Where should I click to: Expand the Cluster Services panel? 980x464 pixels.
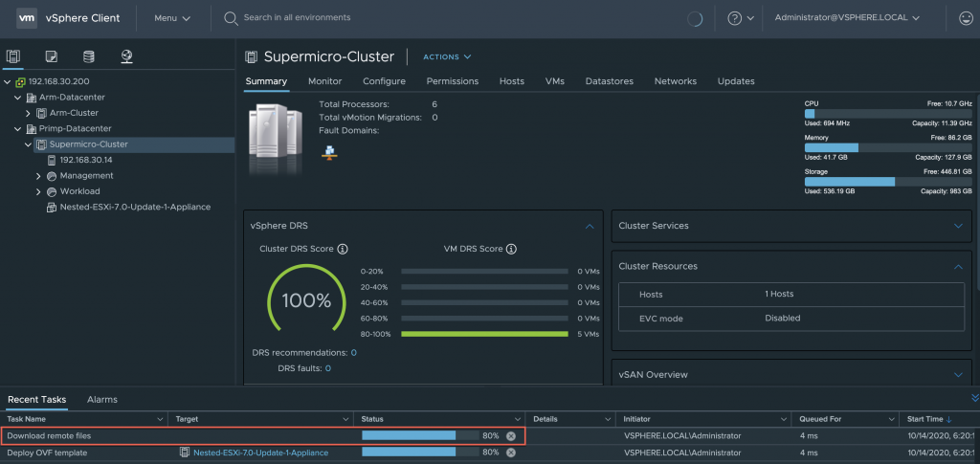(x=958, y=226)
